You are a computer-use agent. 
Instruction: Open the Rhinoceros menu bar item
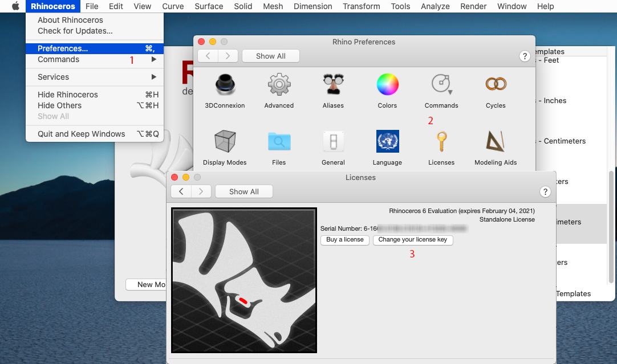[52, 6]
